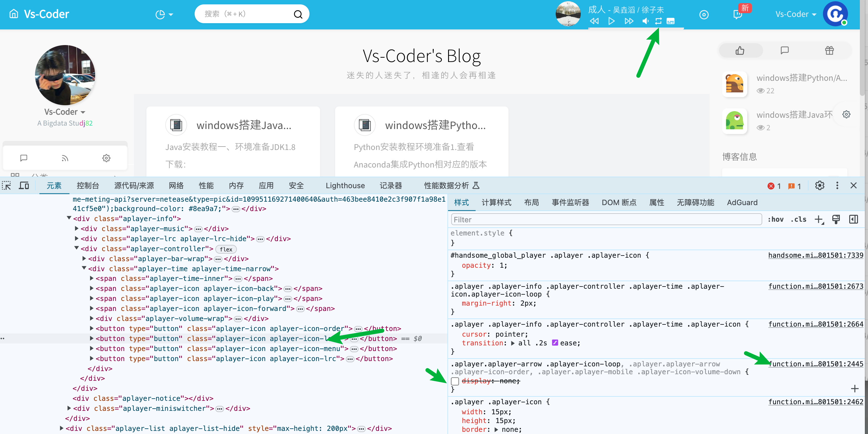The height and width of the screenshot is (434, 868).
Task: Switch to the 计算样式 styles subtab
Action: (x=496, y=202)
